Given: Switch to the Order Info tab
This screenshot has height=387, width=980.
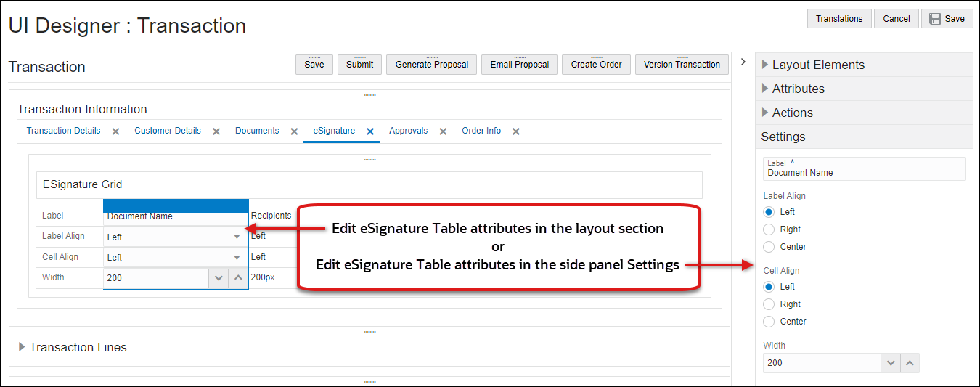Looking at the screenshot, I should 481,131.
